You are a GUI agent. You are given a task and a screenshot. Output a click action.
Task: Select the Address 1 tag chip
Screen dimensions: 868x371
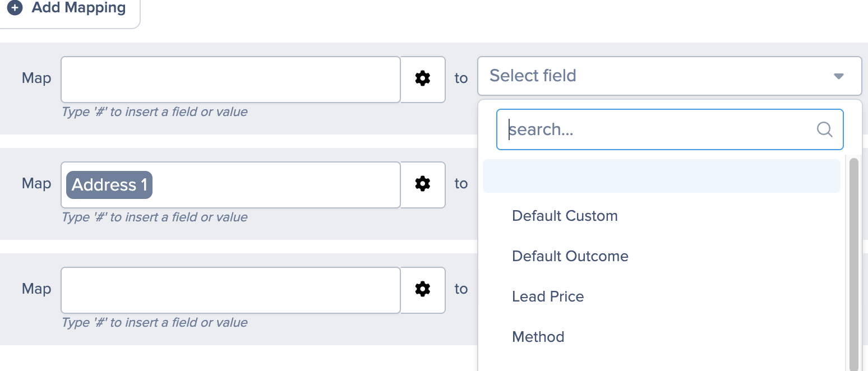[x=109, y=184]
